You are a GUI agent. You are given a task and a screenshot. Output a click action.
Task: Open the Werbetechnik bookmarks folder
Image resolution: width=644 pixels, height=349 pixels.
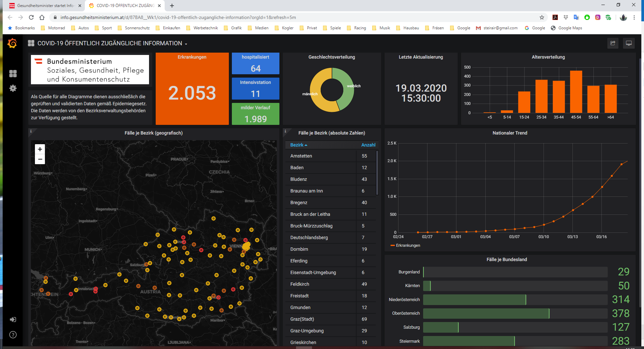coord(202,28)
